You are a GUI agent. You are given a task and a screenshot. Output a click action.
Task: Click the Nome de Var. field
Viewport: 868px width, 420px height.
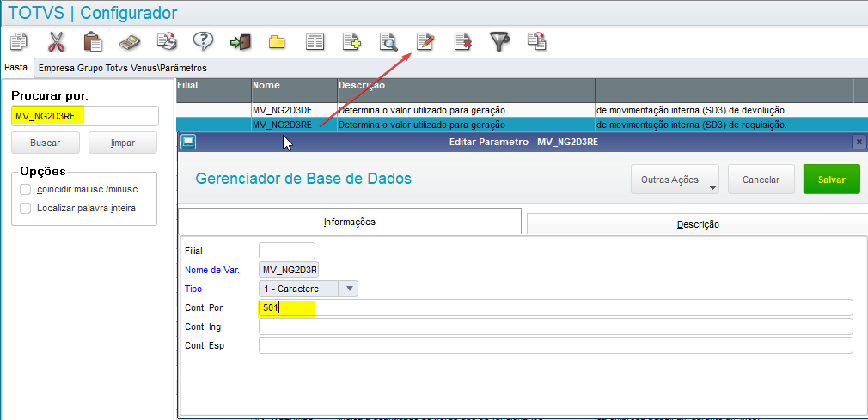(289, 270)
